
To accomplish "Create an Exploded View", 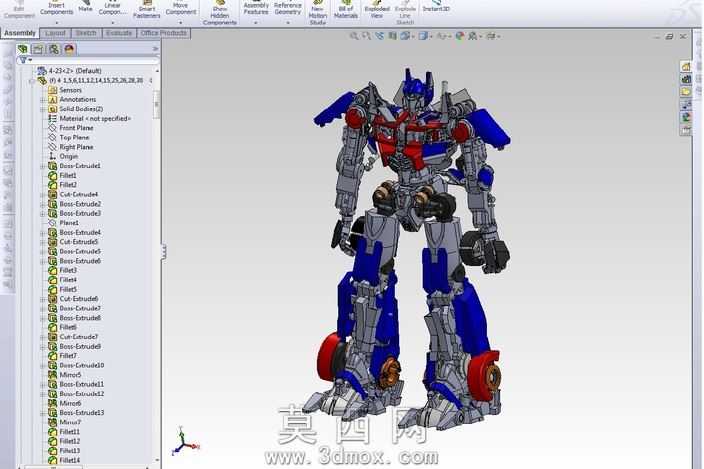I will (377, 10).
